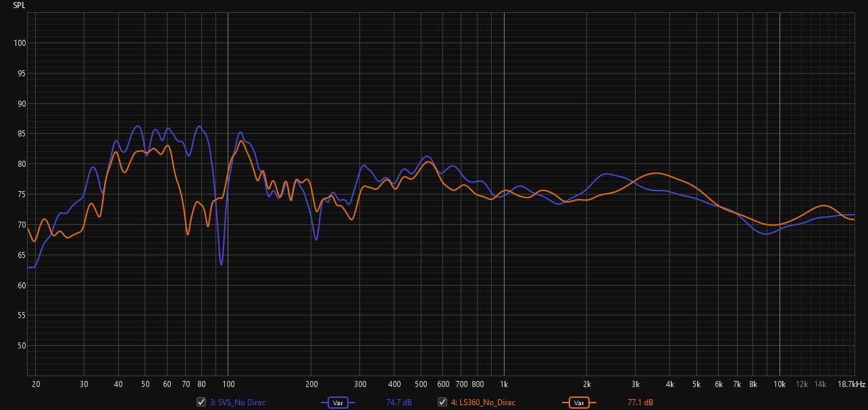This screenshot has height=410, width=868.
Task: Click the SPL axis label
Action: (19, 5)
